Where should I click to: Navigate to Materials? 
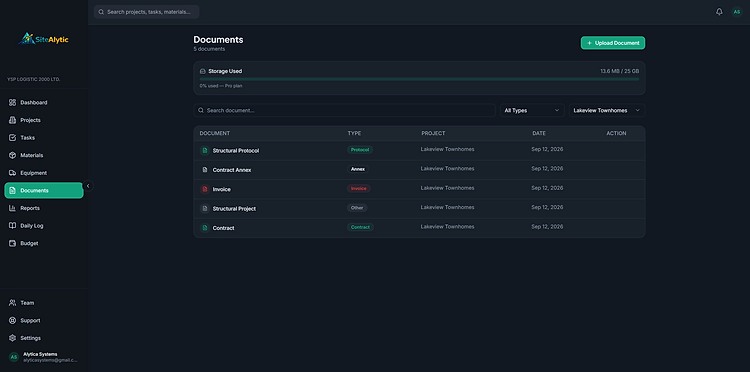point(44,155)
